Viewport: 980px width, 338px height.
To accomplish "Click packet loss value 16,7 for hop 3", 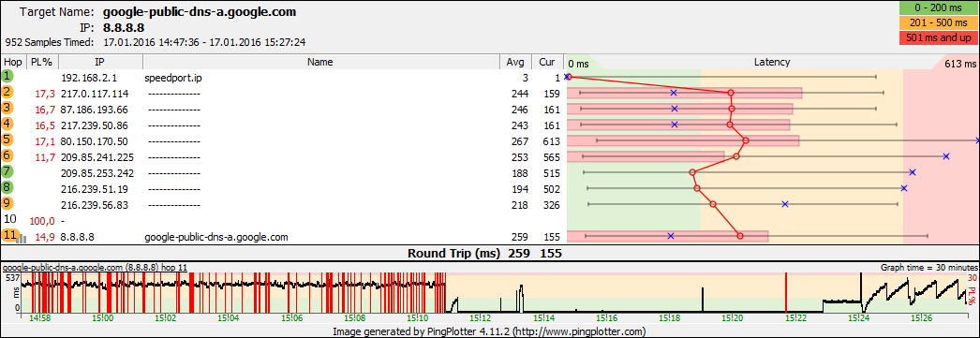I will pos(46,110).
